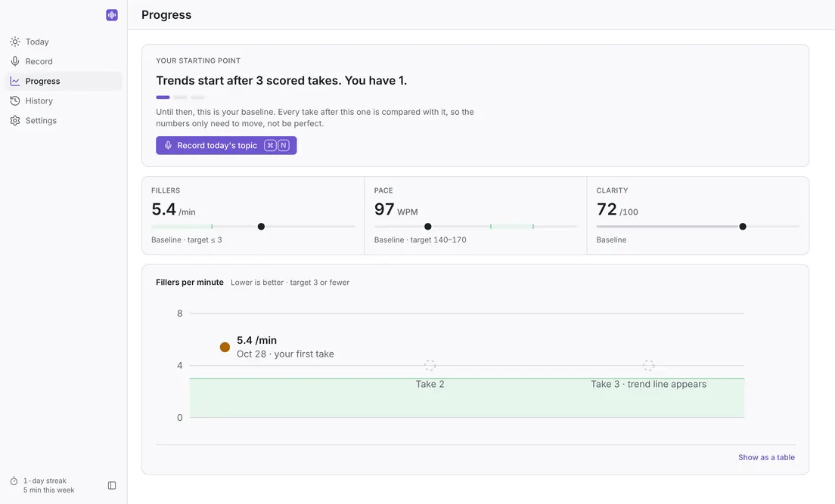The width and height of the screenshot is (835, 504).
Task: Click 'Baseline · target 140–170' text
Action: pos(421,240)
